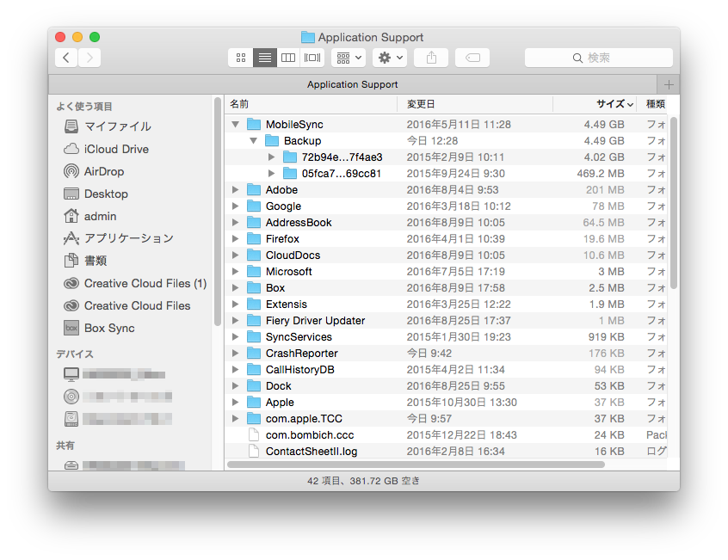This screenshot has height=560, width=728.
Task: Click the sidebar vertical scrollbar
Action: (218, 212)
